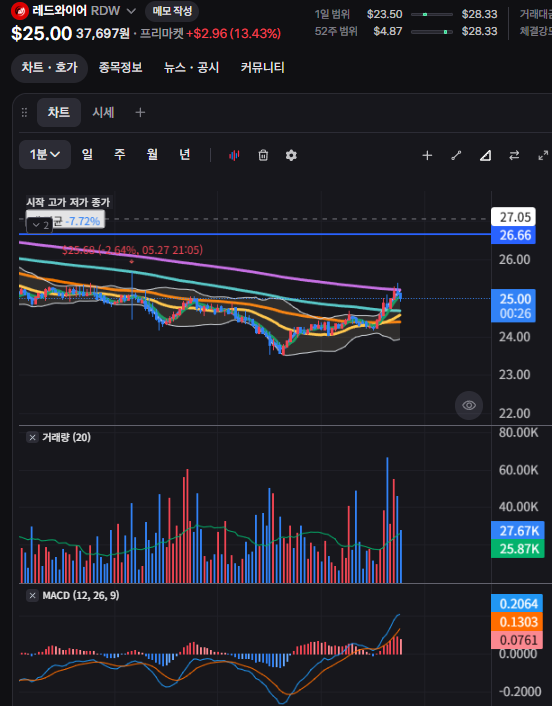Click the $25.68 annotation marker text
552x706 pixels.
tap(132, 250)
